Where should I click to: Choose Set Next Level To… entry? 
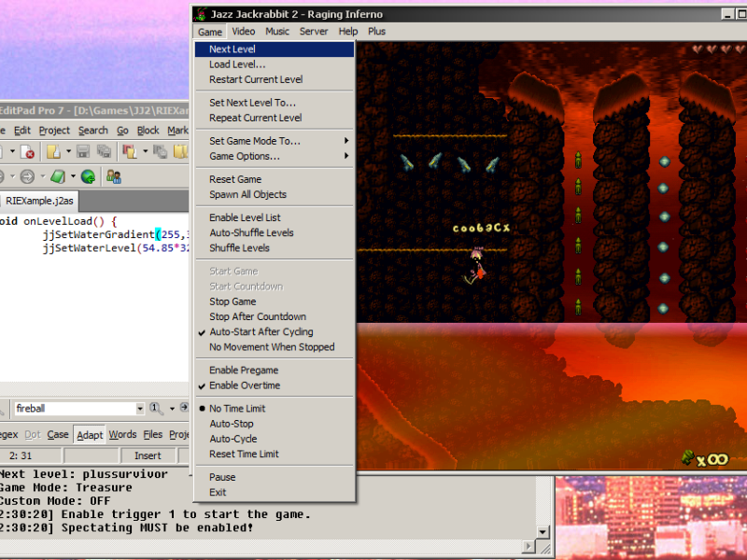(x=274, y=103)
